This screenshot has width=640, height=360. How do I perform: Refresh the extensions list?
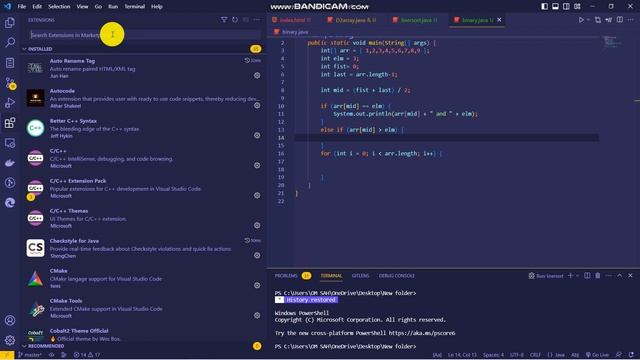[235, 20]
